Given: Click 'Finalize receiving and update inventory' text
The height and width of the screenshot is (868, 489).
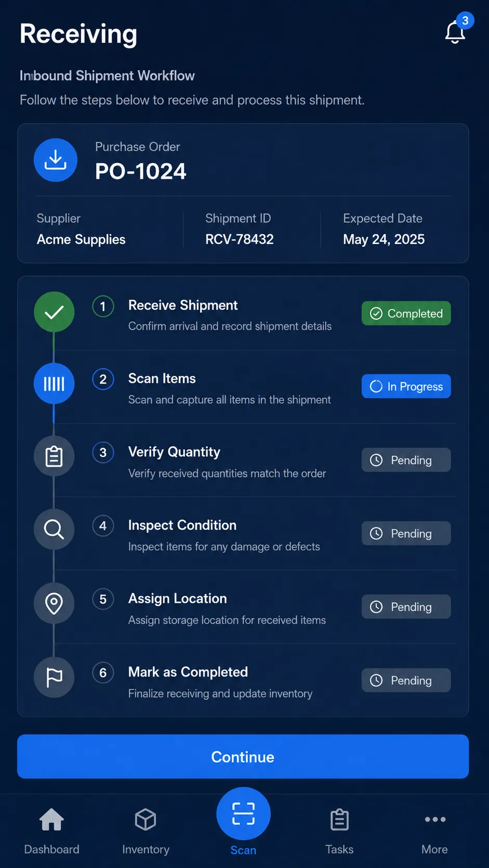Looking at the screenshot, I should (220, 694).
